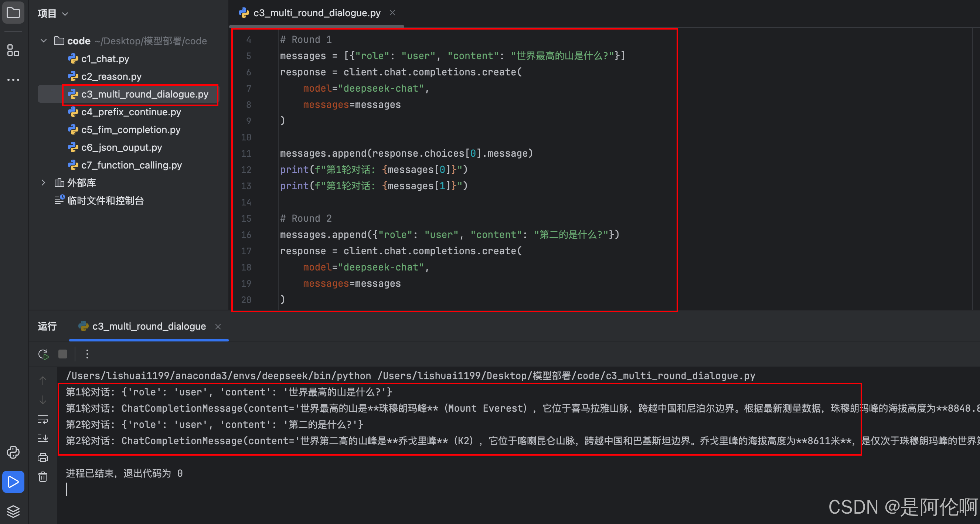Click the Run tool window play icon
The width and height of the screenshot is (980, 524).
tap(13, 482)
